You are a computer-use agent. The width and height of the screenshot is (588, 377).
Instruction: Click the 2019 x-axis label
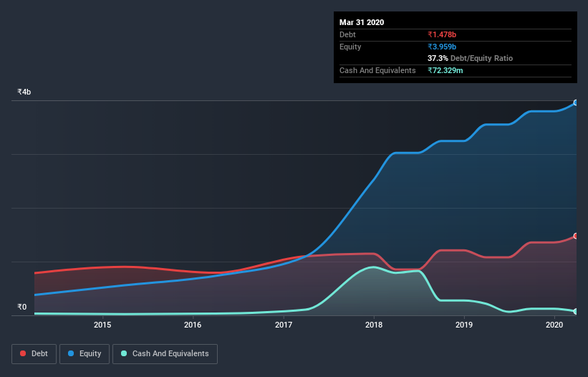[464, 325]
